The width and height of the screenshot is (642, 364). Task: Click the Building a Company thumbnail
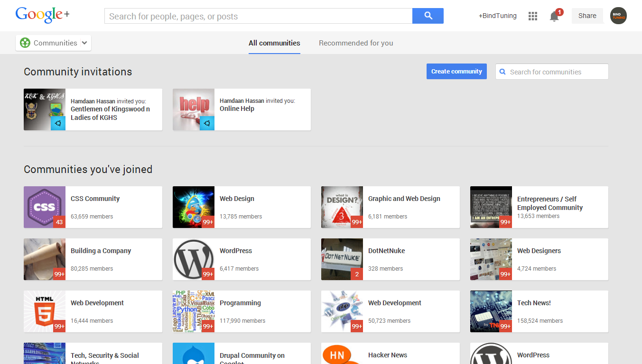point(45,259)
